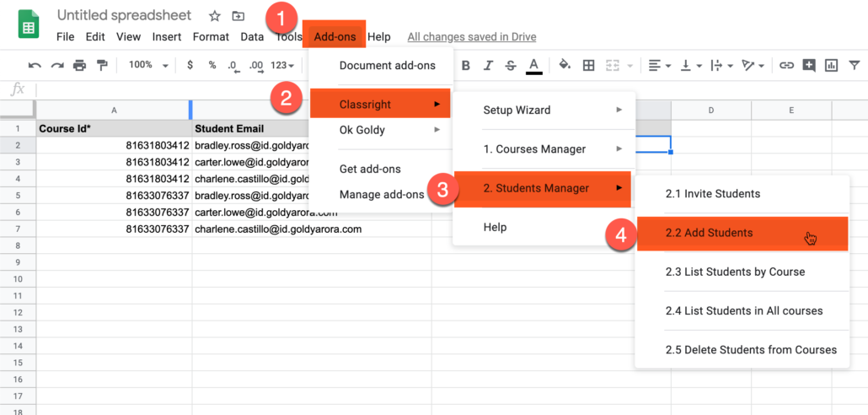Expand the Setup Wizard submenu
The width and height of the screenshot is (868, 415).
click(x=544, y=110)
